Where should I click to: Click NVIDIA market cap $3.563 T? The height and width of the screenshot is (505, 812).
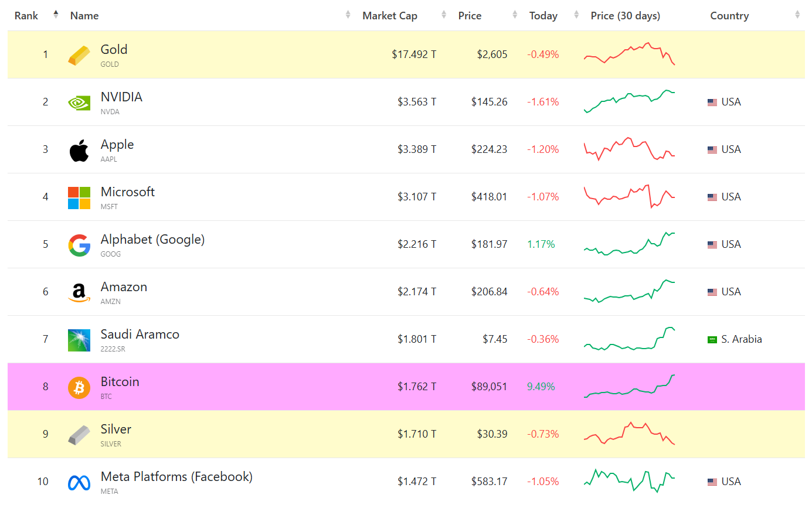[x=417, y=103]
